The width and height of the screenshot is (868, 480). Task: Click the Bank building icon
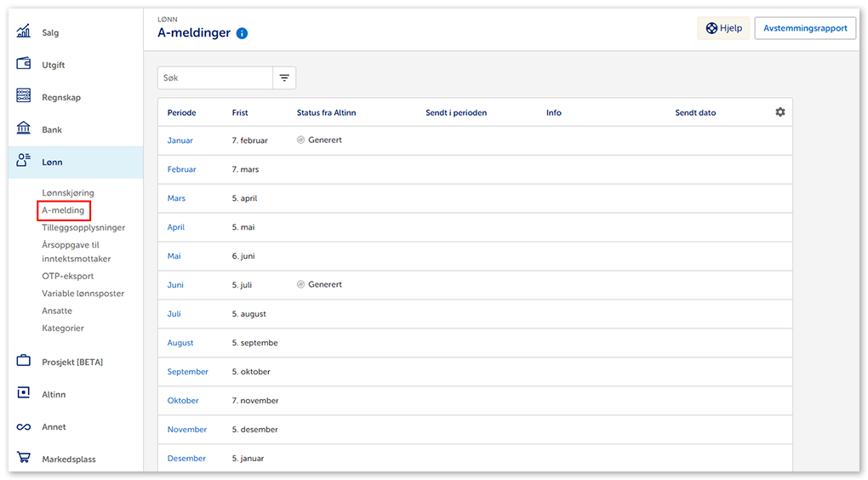[24, 129]
